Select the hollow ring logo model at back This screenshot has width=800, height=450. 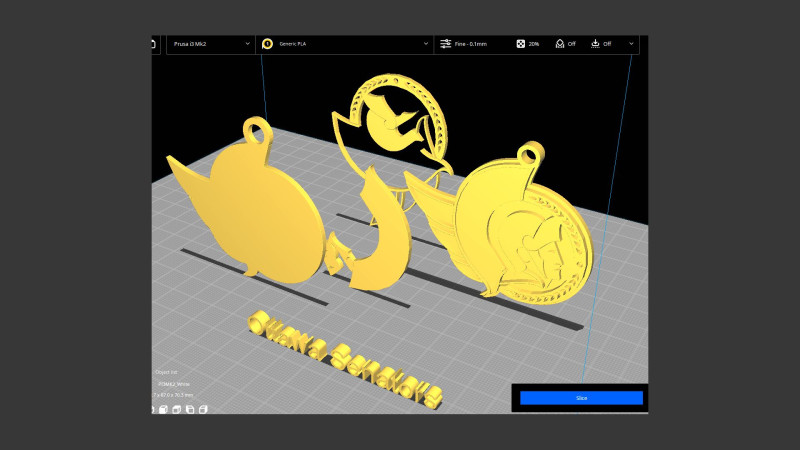(395, 115)
